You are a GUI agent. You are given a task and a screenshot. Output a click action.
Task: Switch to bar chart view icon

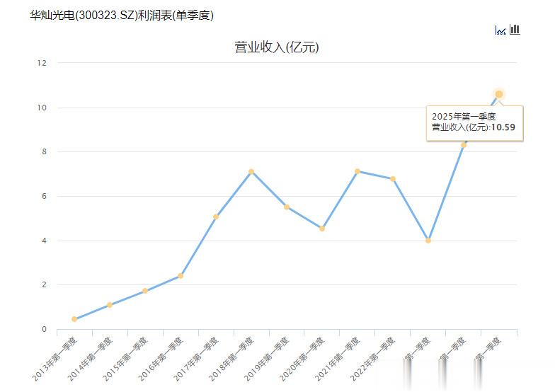tap(515, 30)
